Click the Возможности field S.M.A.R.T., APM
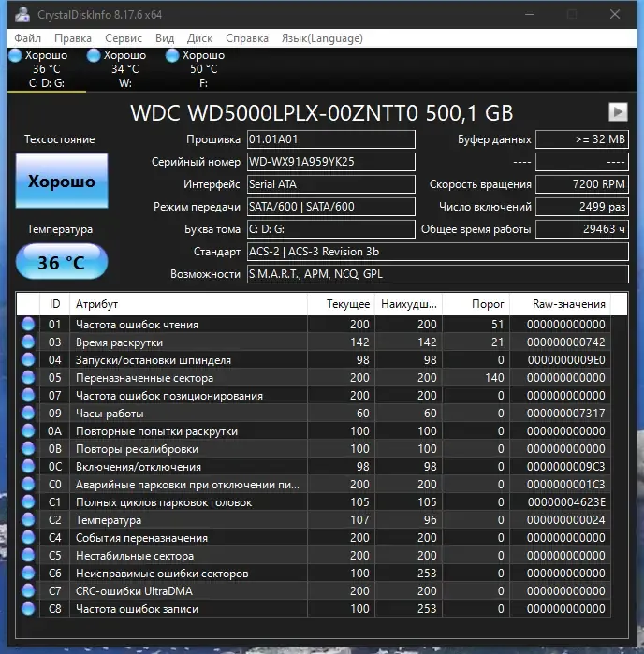This screenshot has height=654, width=644. [x=438, y=274]
